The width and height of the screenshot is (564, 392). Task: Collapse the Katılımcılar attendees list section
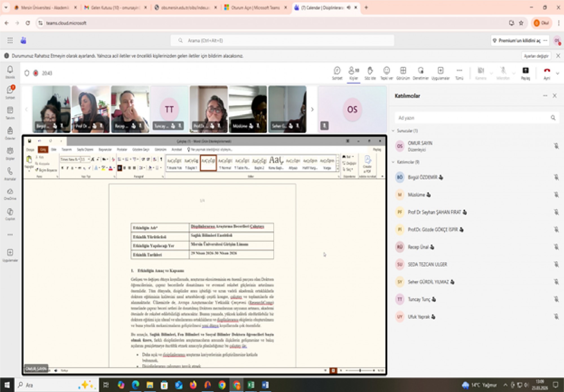pos(393,162)
